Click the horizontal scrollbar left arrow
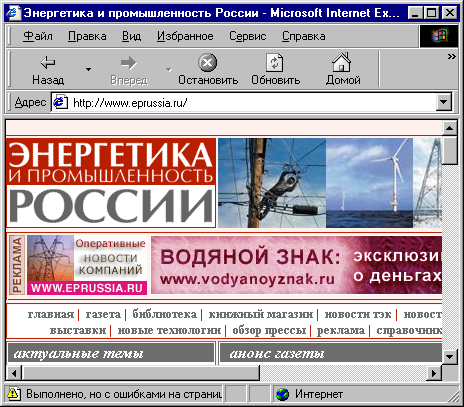 point(14,373)
